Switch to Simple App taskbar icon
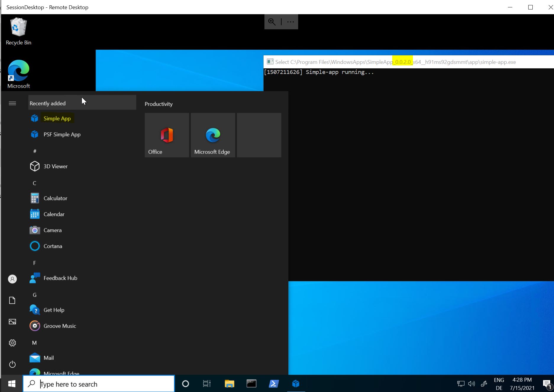Viewport: 554px width, 392px height. coord(296,384)
